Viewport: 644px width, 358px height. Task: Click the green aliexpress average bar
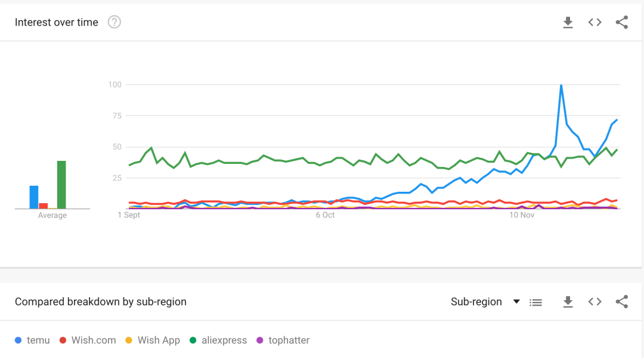coord(61,185)
